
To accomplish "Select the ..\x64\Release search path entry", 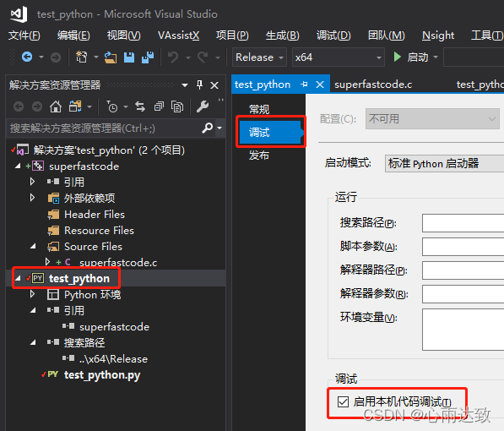I will pyautogui.click(x=113, y=359).
